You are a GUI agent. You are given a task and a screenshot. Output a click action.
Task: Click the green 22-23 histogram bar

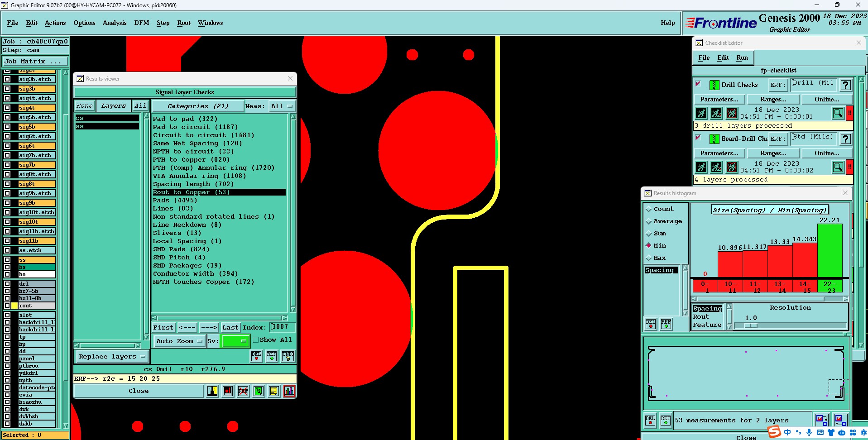tap(830, 250)
